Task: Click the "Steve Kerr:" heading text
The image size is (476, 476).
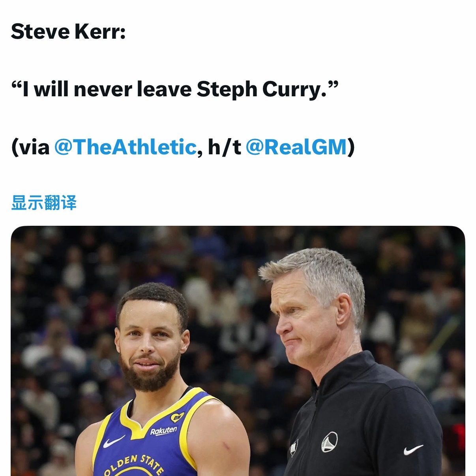Action: coord(68,32)
